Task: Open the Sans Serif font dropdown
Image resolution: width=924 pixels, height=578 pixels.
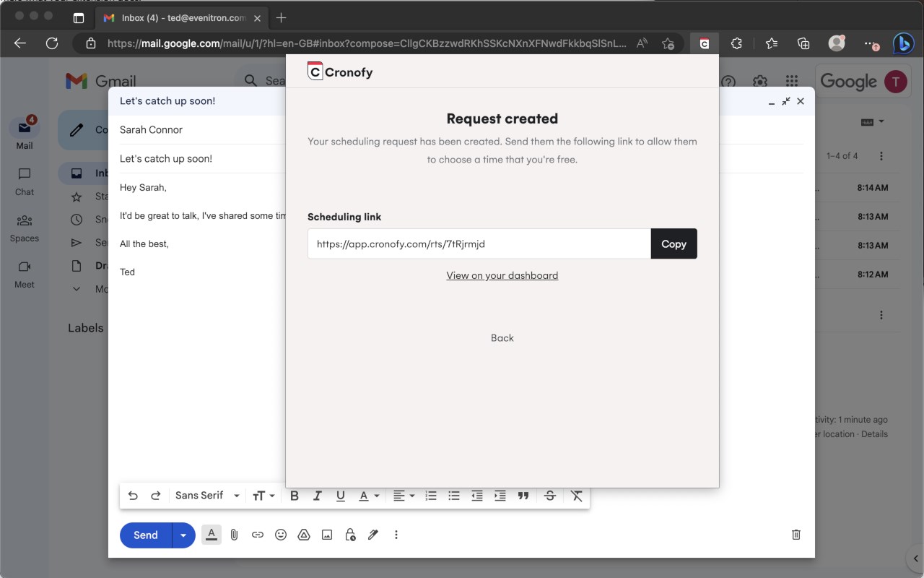Action: (x=207, y=496)
